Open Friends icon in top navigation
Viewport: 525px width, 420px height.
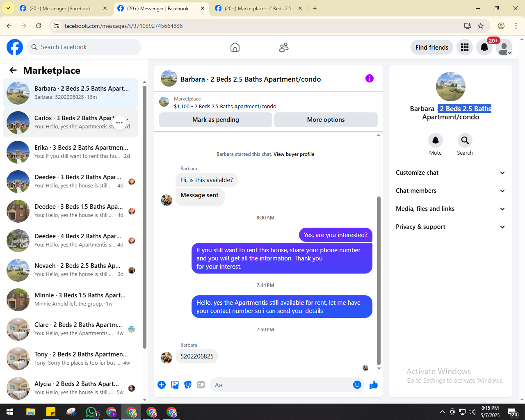point(284,47)
